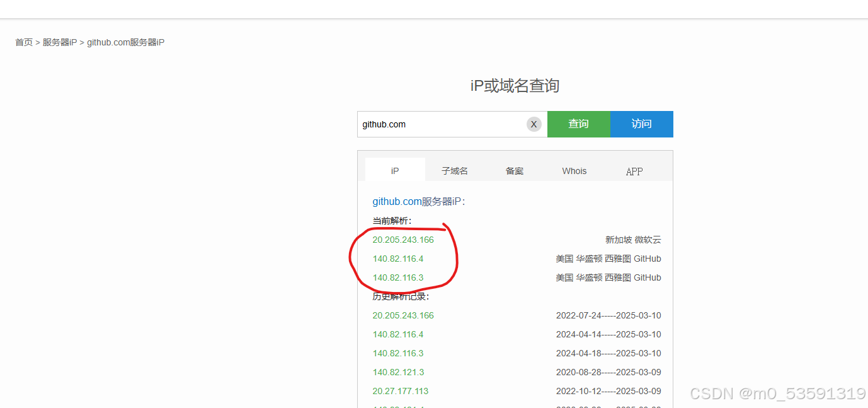Select date range 2022-07-24-----2025-03-10
868x408 pixels.
608,315
